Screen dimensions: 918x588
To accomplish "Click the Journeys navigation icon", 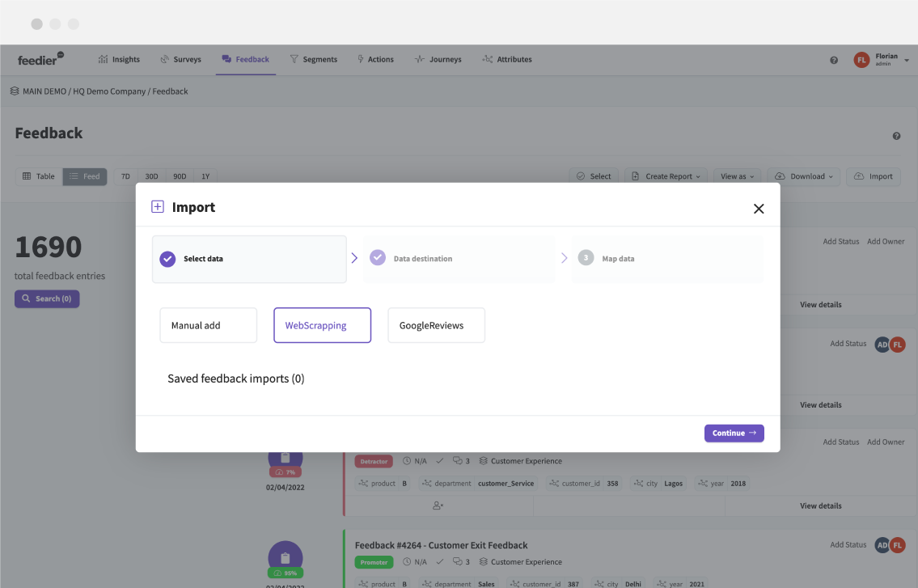I will (418, 58).
